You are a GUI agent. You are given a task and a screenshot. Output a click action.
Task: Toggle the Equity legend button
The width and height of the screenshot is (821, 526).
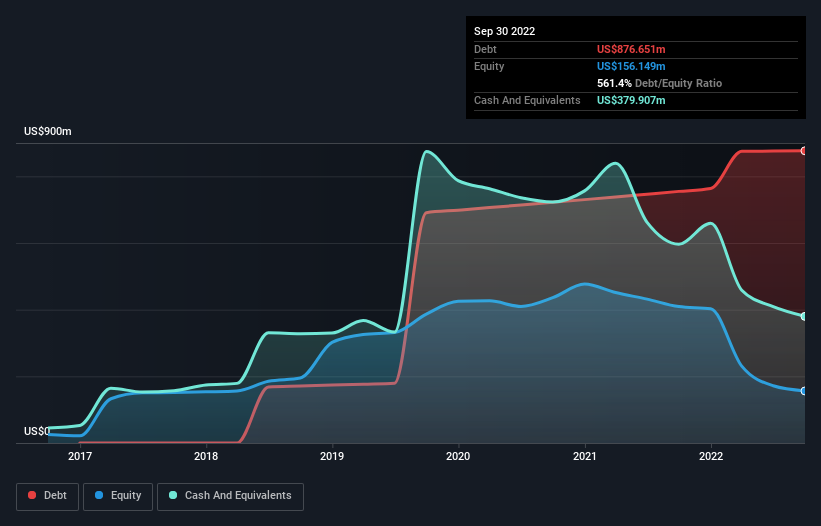pyautogui.click(x=118, y=496)
